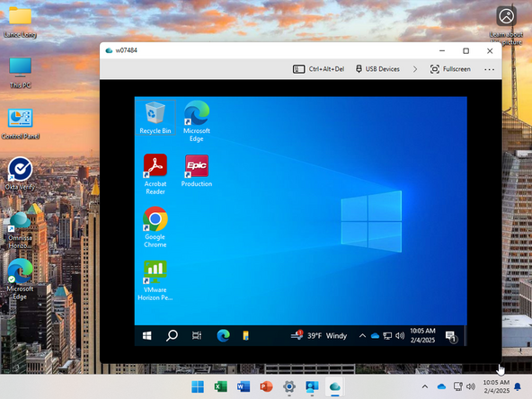The height and width of the screenshot is (399, 532).
Task: Switch the Horizon session to Fullscreen
Action: (x=450, y=69)
